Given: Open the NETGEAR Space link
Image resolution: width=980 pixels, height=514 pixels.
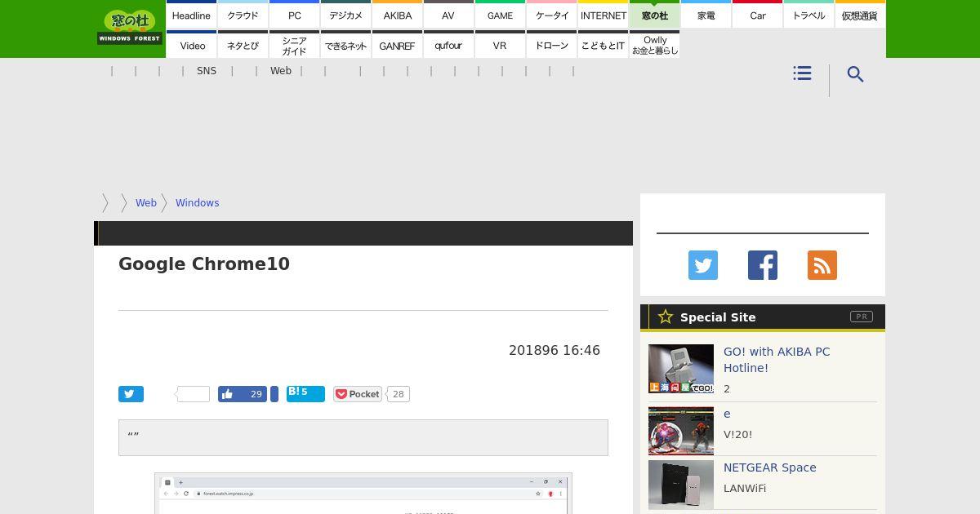Looking at the screenshot, I should [x=770, y=467].
